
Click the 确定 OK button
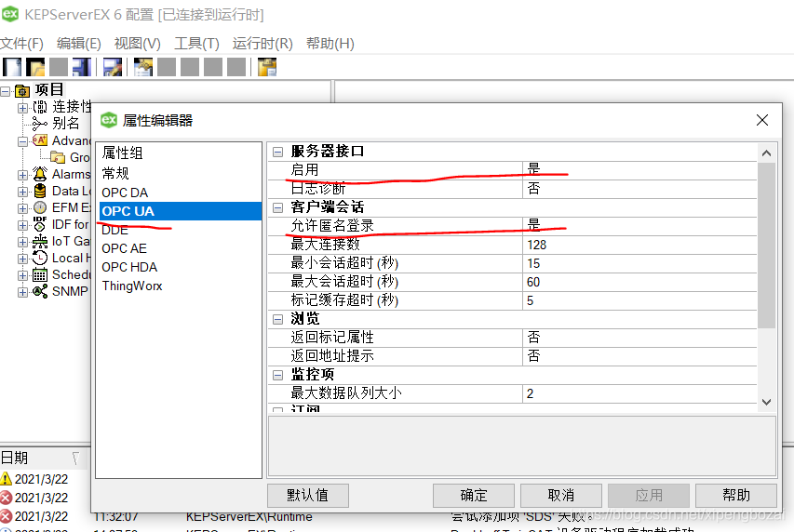coord(474,495)
